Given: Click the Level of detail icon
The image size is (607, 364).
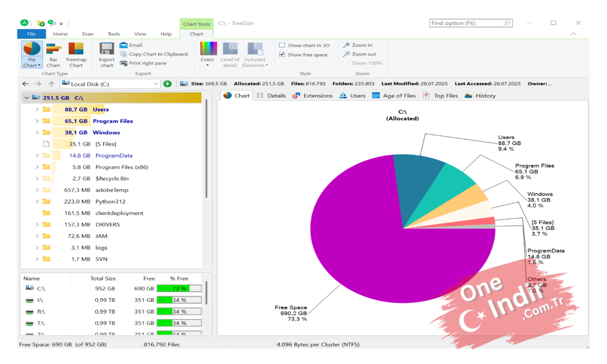Looking at the screenshot, I should pos(230,49).
